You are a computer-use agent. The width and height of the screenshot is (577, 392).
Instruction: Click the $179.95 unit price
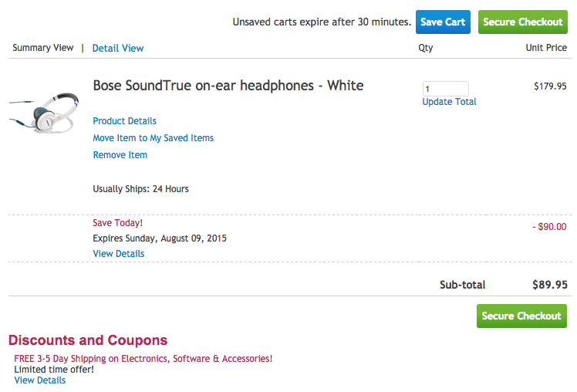click(550, 86)
